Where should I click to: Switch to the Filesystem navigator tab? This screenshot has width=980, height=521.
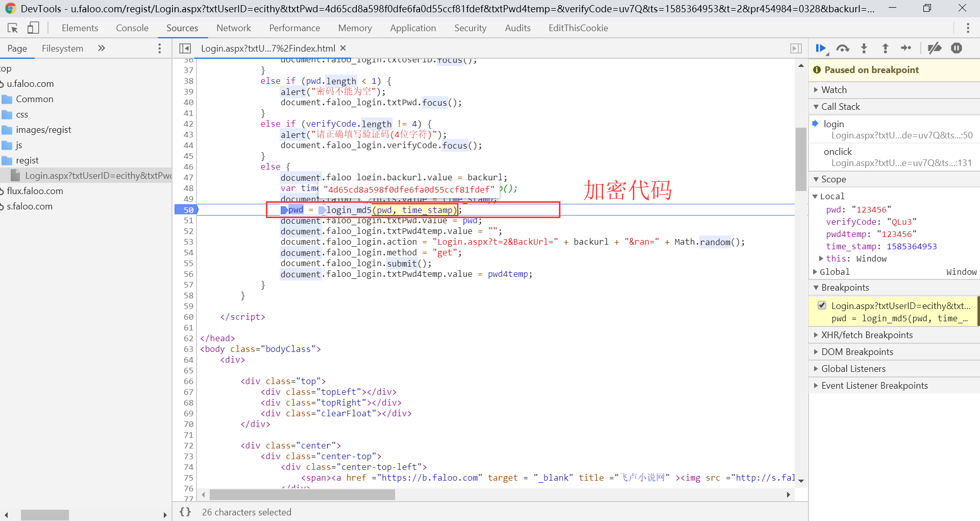point(62,49)
